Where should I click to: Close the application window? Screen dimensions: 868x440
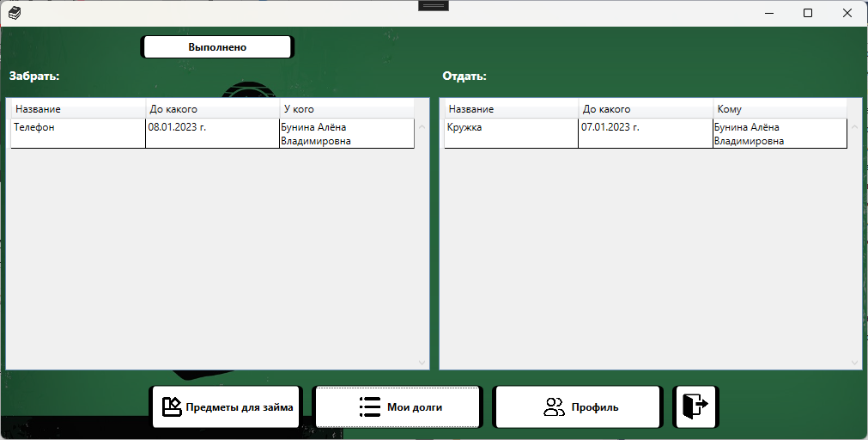click(847, 13)
